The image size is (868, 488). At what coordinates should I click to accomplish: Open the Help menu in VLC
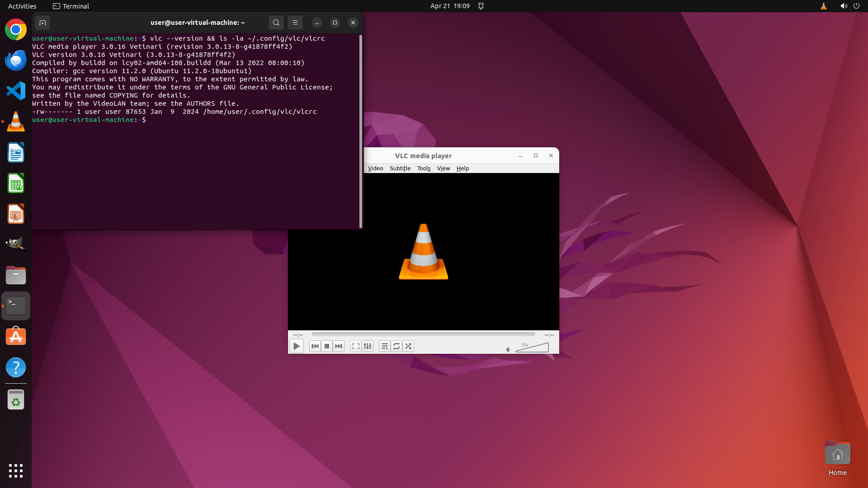(x=462, y=168)
